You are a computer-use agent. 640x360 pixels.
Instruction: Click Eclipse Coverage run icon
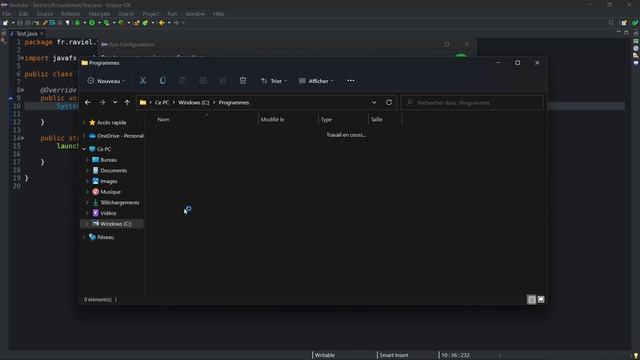(x=107, y=23)
